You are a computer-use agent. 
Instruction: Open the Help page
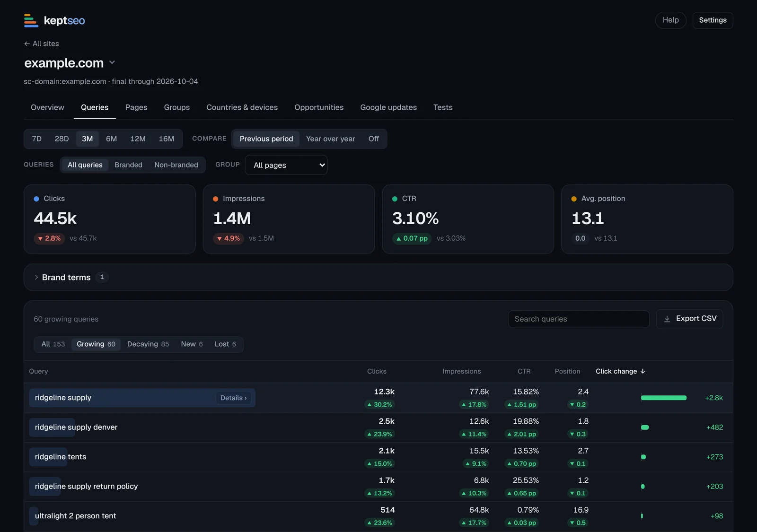click(x=670, y=20)
